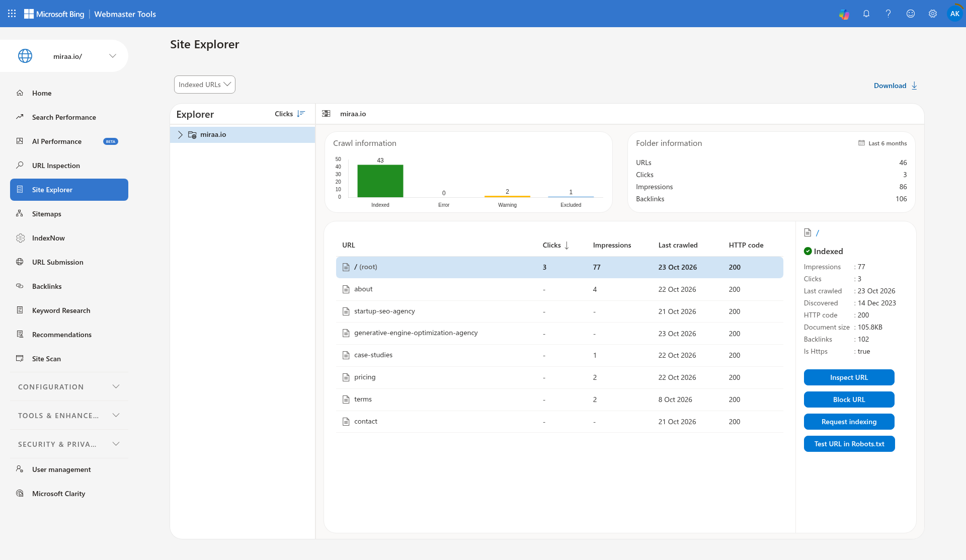Expand the miraa.io tree node

click(x=180, y=135)
